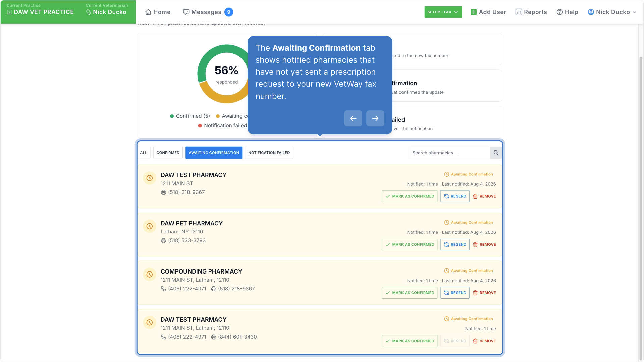This screenshot has width=644, height=362.
Task: Click the Notification failed red legend
Action: pyautogui.click(x=222, y=126)
